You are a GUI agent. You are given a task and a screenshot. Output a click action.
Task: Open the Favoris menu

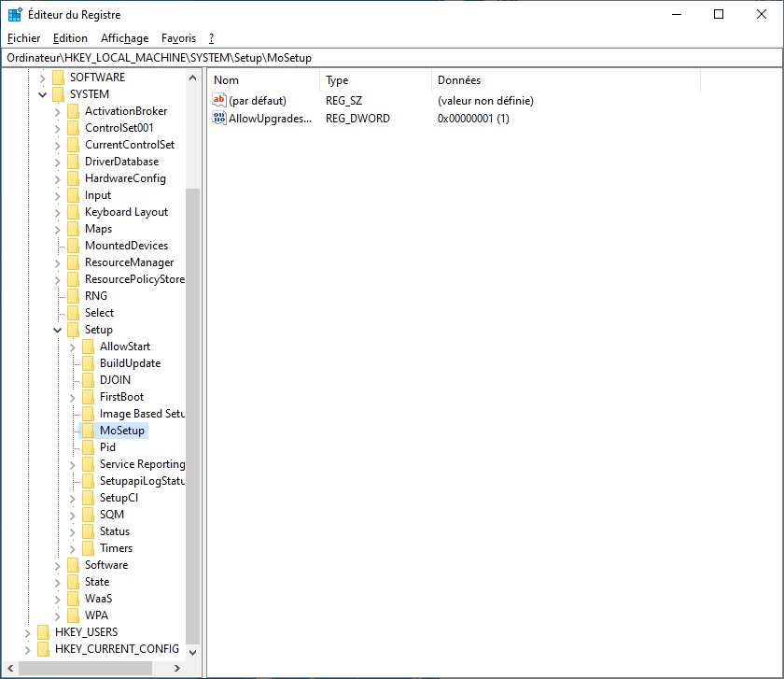tap(178, 38)
